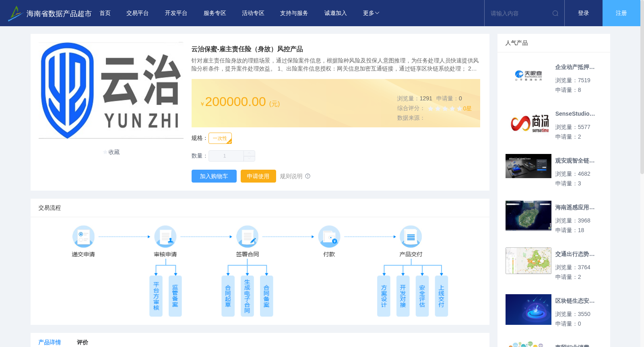Open the 活动专区 menu item

(253, 13)
